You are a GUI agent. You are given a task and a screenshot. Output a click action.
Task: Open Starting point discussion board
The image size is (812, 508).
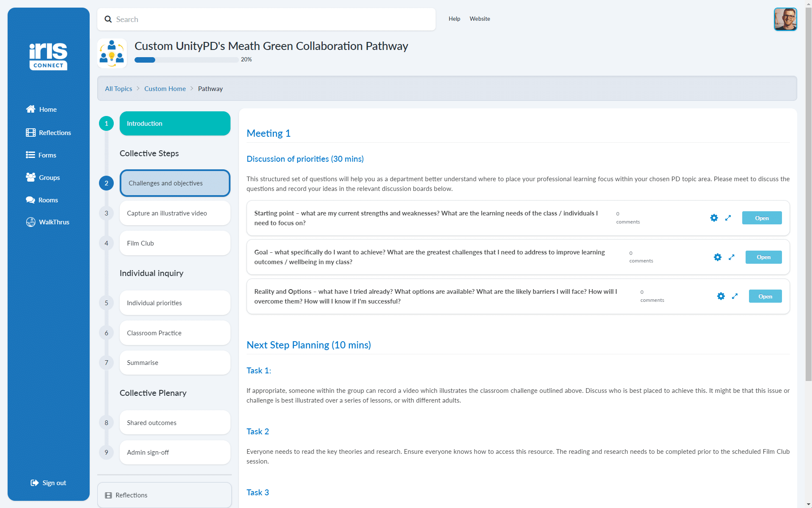tap(762, 218)
